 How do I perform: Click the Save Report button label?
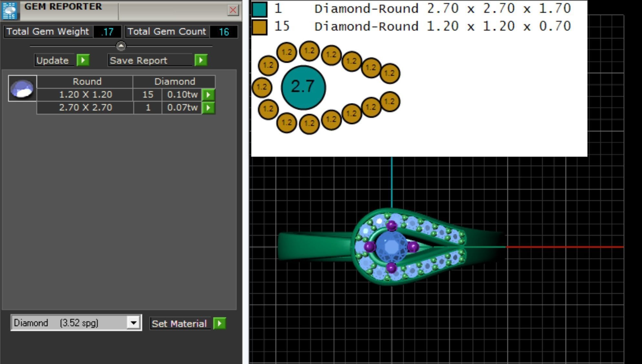coord(139,60)
